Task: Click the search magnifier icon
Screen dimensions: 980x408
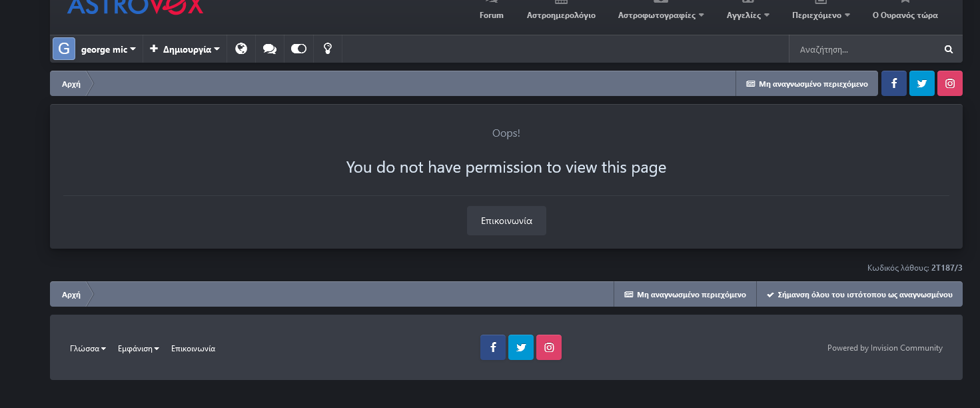Action: tap(949, 49)
